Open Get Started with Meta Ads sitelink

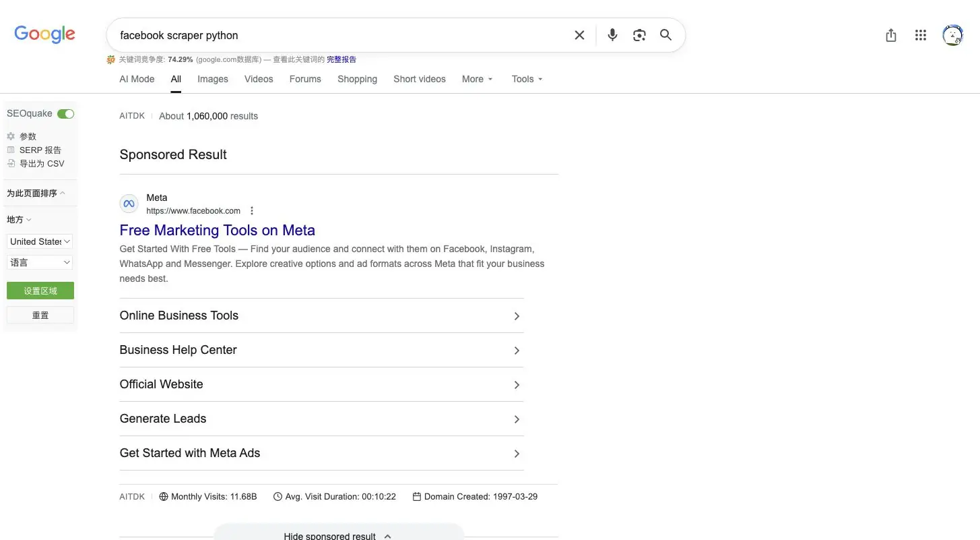[321, 453]
